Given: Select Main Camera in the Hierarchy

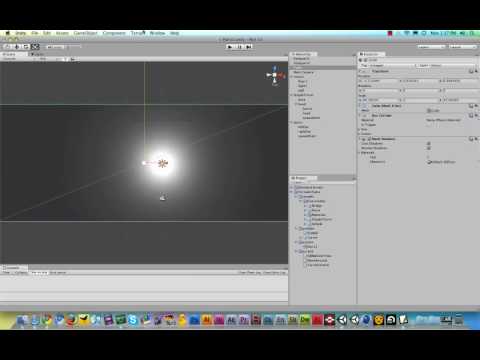Looking at the screenshot, I should (303, 72).
